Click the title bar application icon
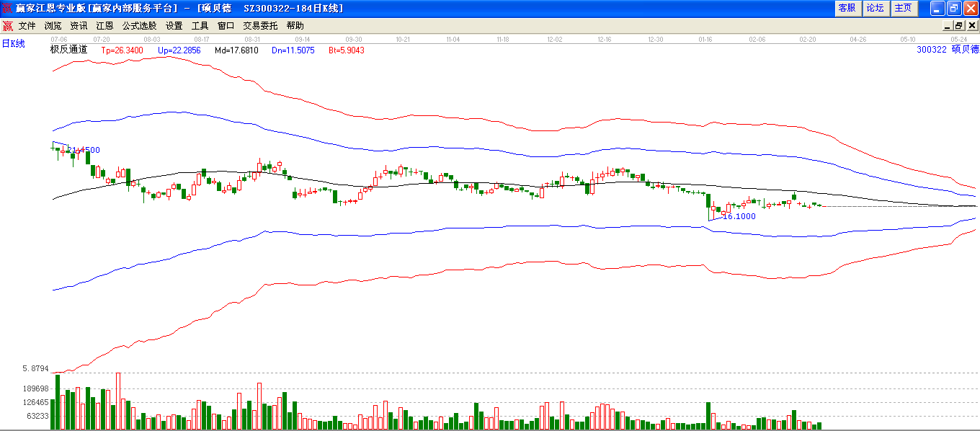Viewport: 980px width, 431px height. click(x=7, y=8)
